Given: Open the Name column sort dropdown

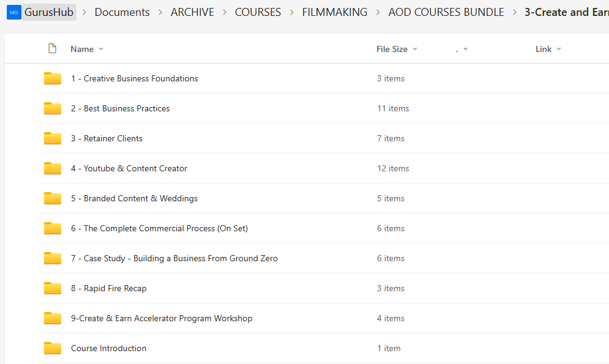Looking at the screenshot, I should [87, 49].
